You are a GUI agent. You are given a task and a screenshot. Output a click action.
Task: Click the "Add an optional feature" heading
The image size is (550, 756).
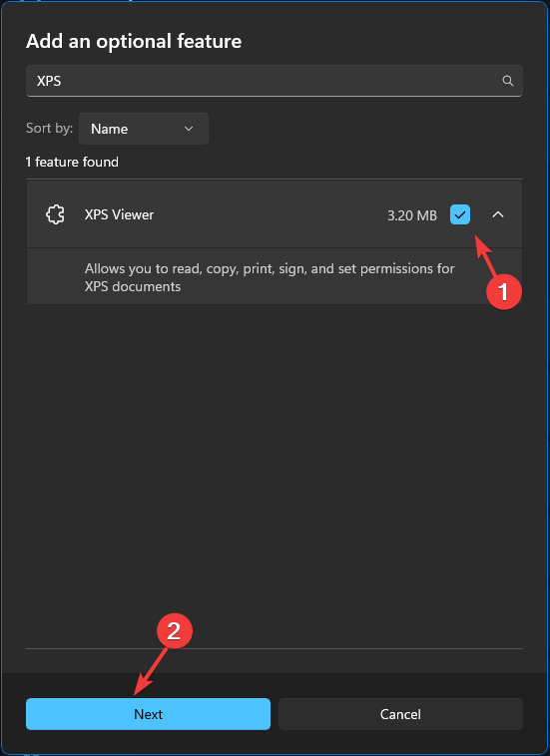pyautogui.click(x=134, y=42)
